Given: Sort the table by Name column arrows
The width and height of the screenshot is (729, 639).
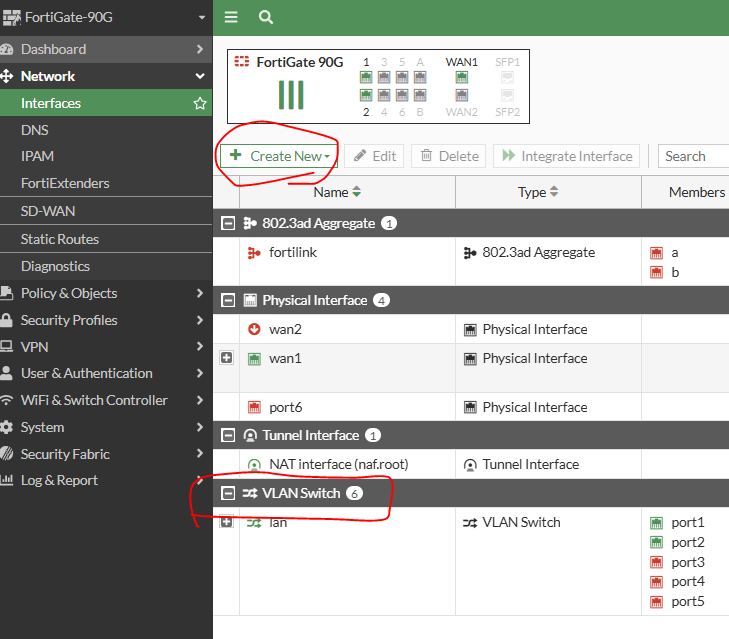Looking at the screenshot, I should [357, 192].
